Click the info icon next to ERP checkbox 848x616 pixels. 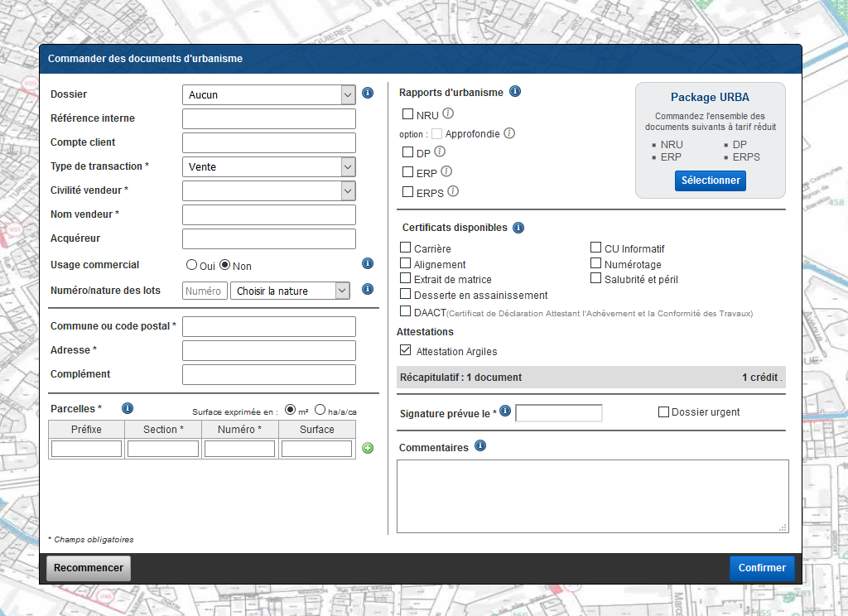(446, 171)
